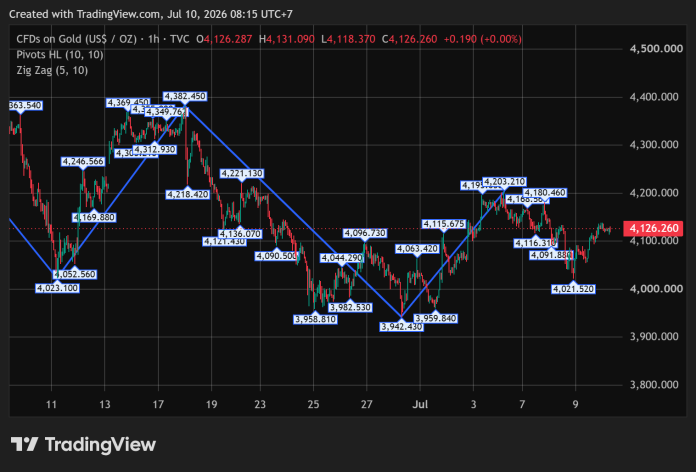Click the '27' date on the time axis

pos(367,405)
